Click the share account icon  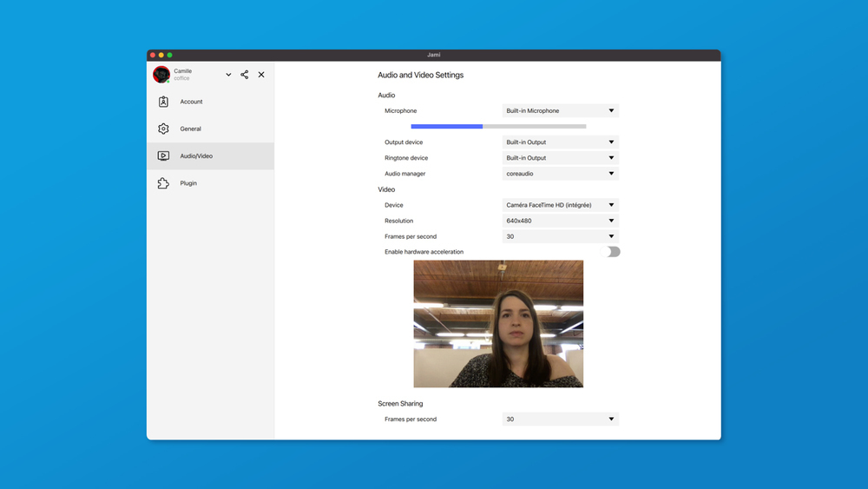[244, 74]
